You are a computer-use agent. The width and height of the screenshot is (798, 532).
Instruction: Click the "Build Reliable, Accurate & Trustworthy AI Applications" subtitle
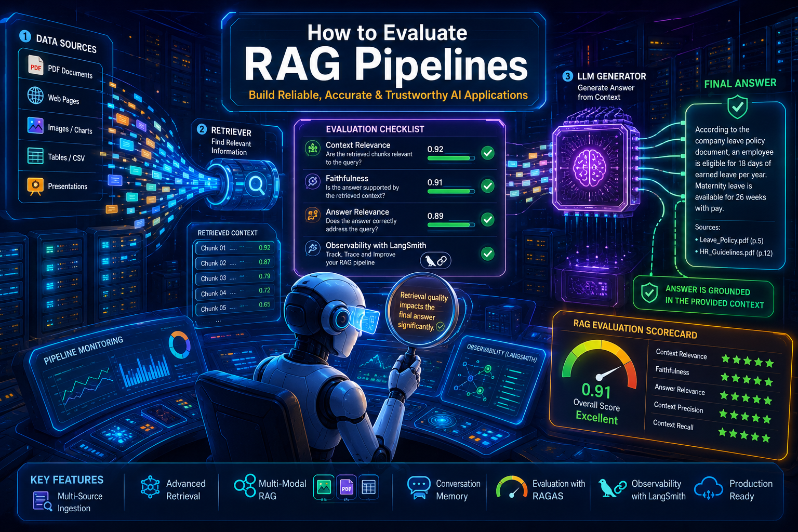pyautogui.click(x=388, y=95)
